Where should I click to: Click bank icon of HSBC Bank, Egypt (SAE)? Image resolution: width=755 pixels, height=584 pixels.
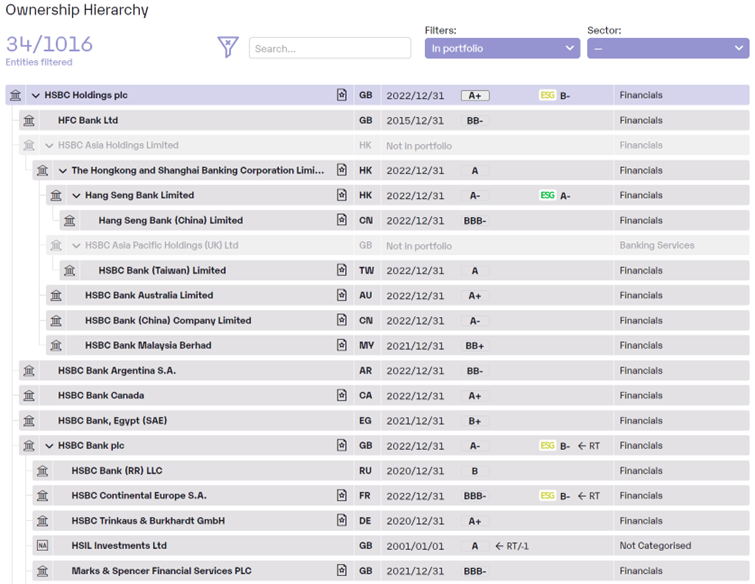tap(29, 421)
